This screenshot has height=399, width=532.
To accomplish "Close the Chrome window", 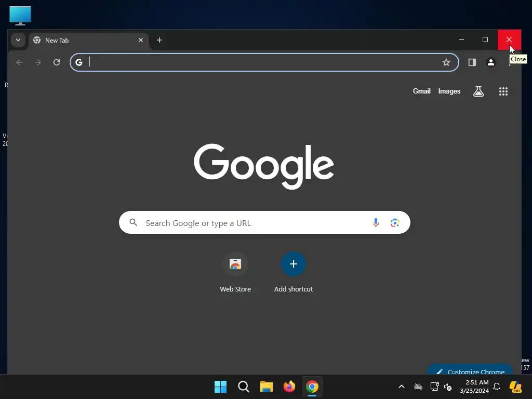I will (x=509, y=39).
